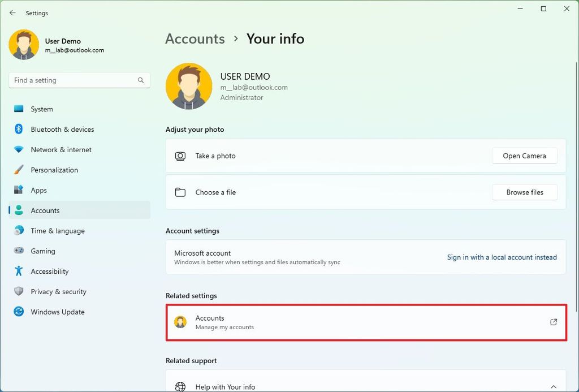Click Sign in with a local account instead

coord(502,257)
